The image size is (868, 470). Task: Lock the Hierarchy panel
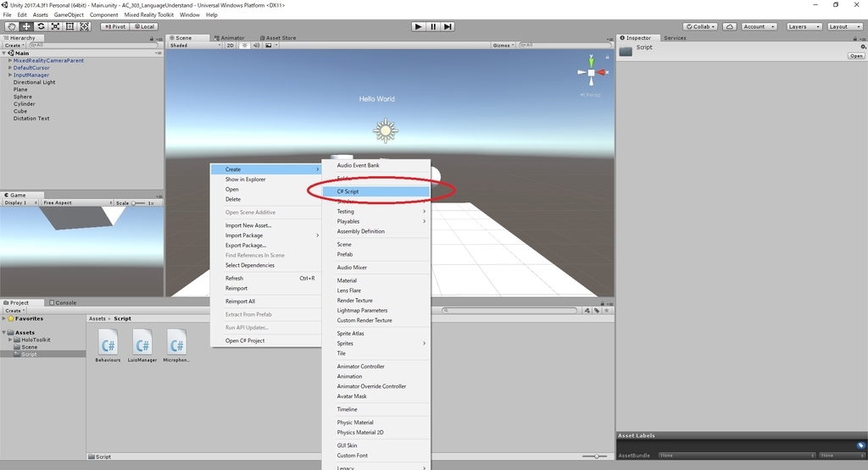click(x=152, y=39)
